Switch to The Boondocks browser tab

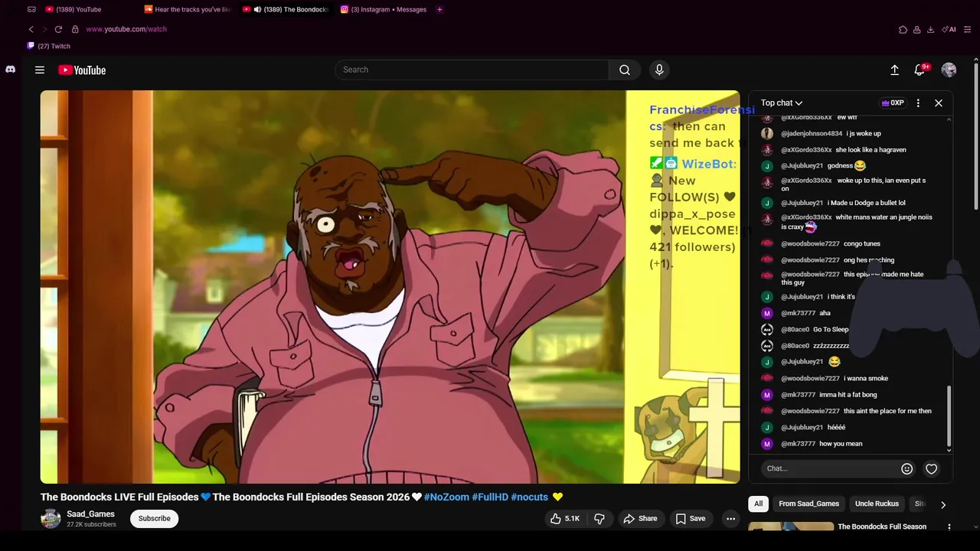[286, 9]
